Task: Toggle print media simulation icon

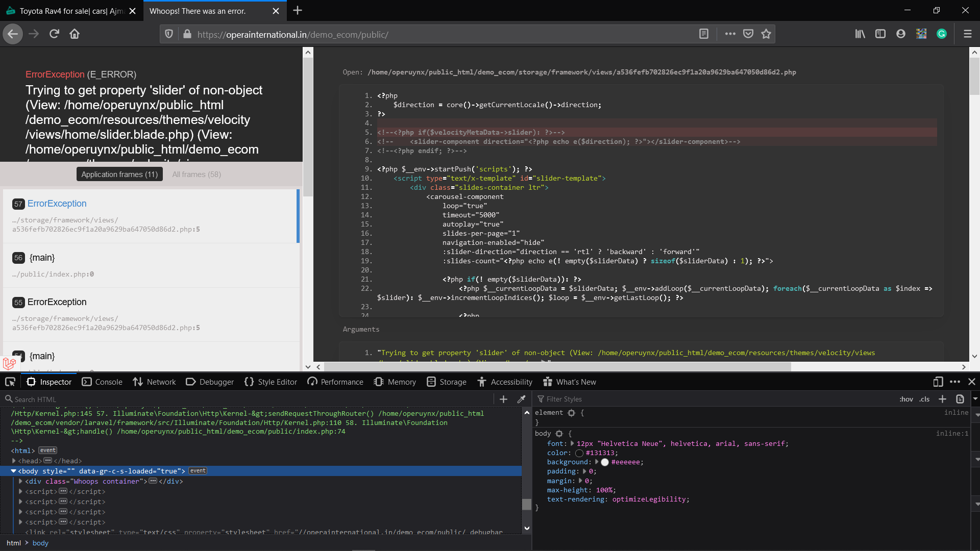Action: [960, 399]
